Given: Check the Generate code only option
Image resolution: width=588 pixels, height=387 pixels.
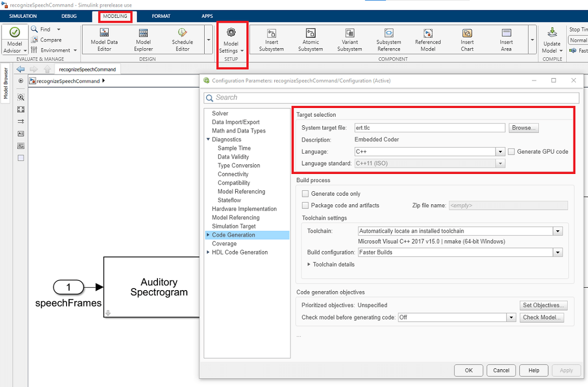Looking at the screenshot, I should tap(305, 194).
